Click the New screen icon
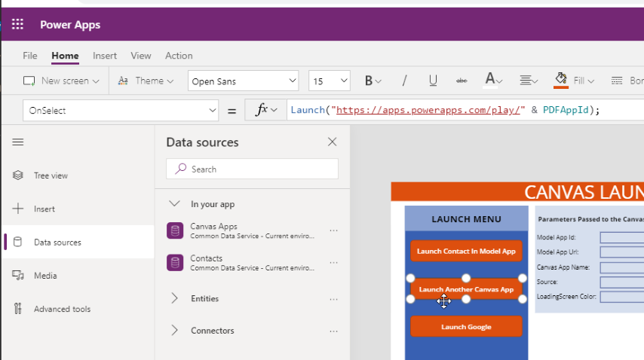 click(29, 81)
